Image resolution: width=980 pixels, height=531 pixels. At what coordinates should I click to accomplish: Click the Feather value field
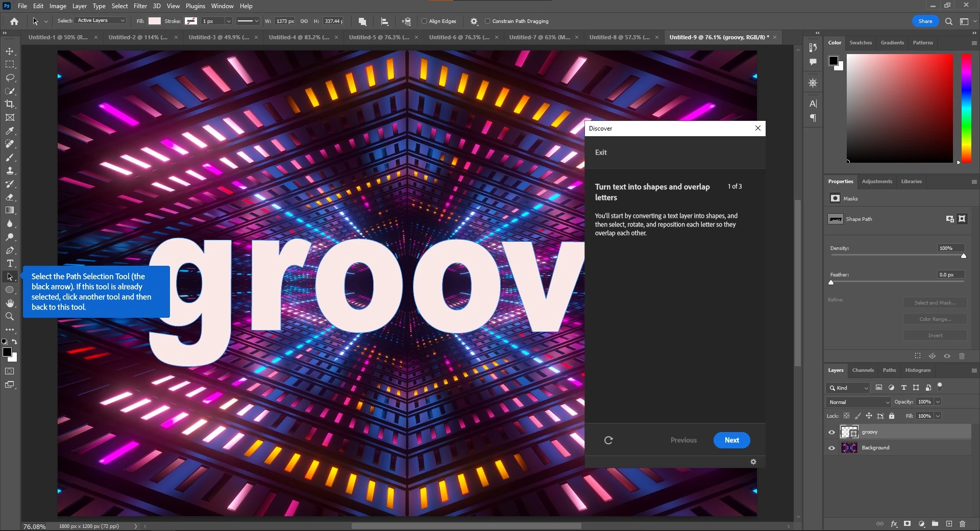950,275
